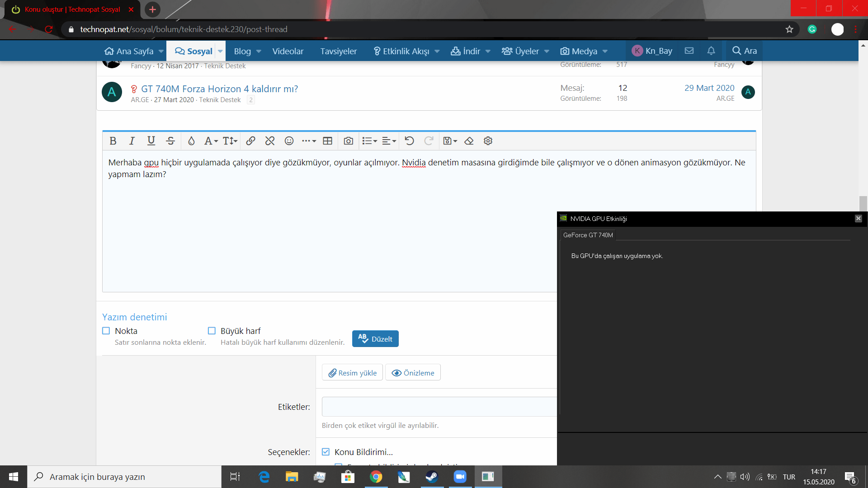Enable the Nokta checkbox
This screenshot has height=488, width=868.
click(106, 331)
